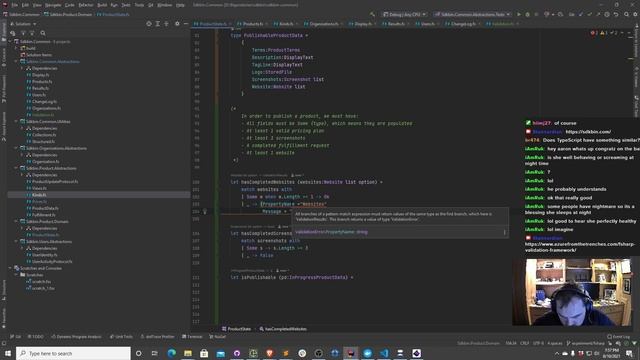Hide the Solution panel with minus icon
This screenshot has height=360, width=640.
coord(186,24)
